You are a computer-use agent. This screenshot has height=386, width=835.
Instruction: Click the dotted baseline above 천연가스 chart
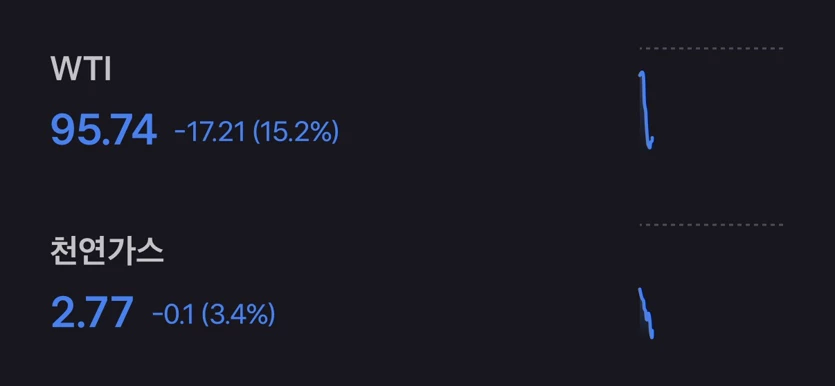tap(711, 225)
